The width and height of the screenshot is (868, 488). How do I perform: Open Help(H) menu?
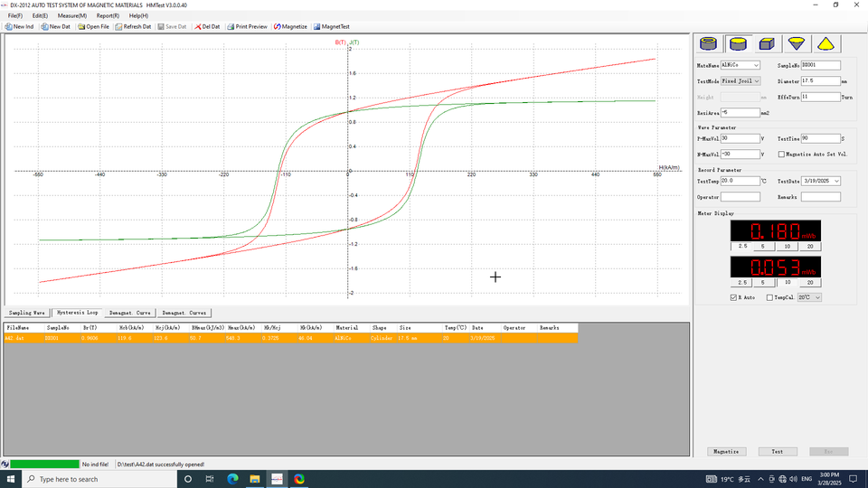point(138,15)
